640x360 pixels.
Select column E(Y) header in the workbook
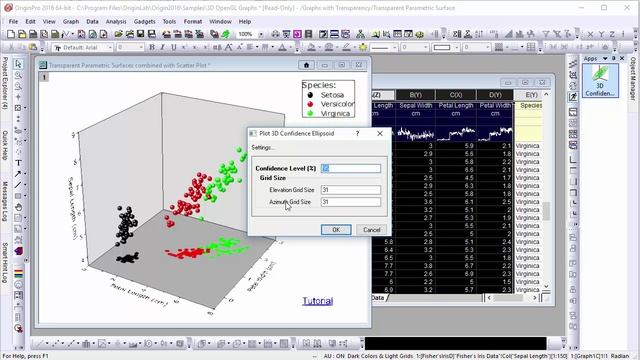[531, 95]
